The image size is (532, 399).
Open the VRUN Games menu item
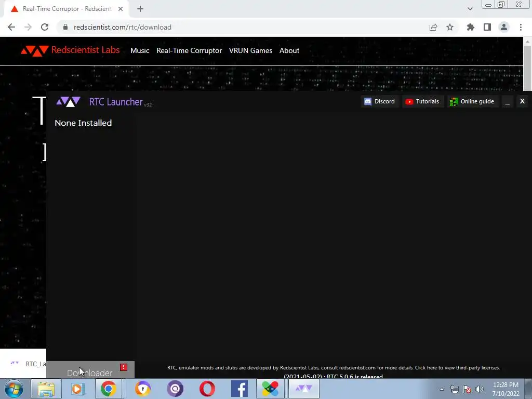251,50
